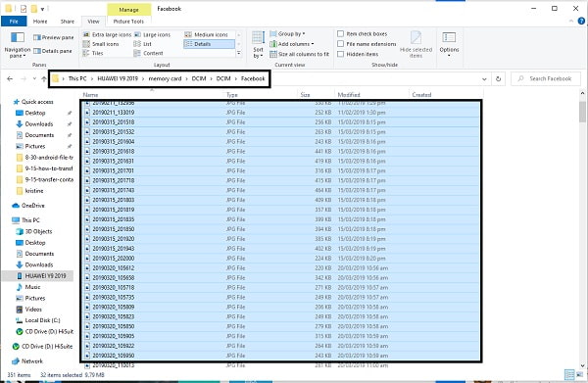
Task: Click memory card in address path
Action: tap(165, 78)
